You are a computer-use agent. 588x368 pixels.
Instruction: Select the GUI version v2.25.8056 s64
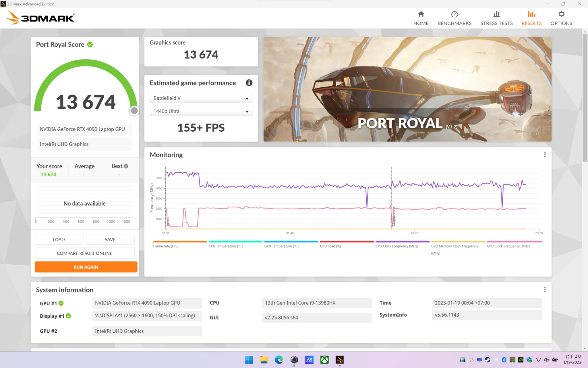pyautogui.click(x=317, y=318)
